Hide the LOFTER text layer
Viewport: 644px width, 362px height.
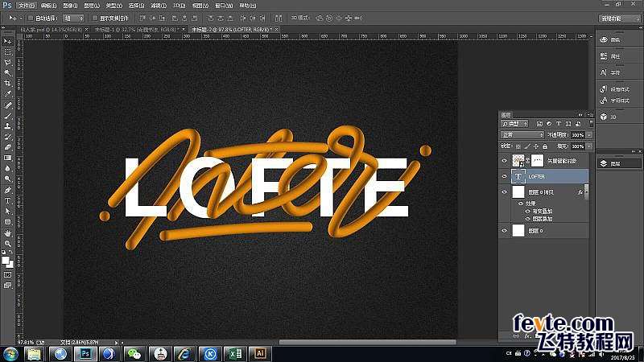click(x=505, y=176)
